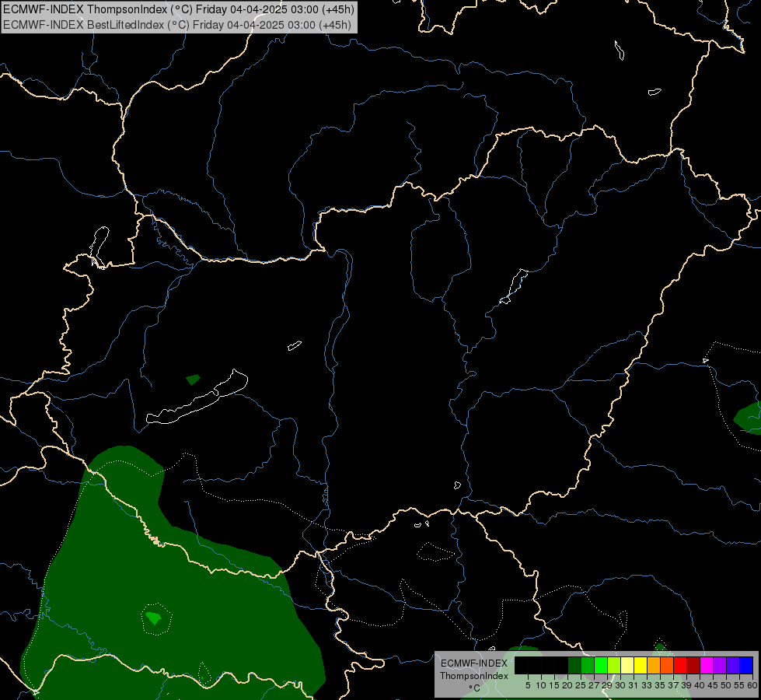The image size is (761, 700).
Task: Select the pale yellow 30–31 legend swatch
Action: (627, 665)
